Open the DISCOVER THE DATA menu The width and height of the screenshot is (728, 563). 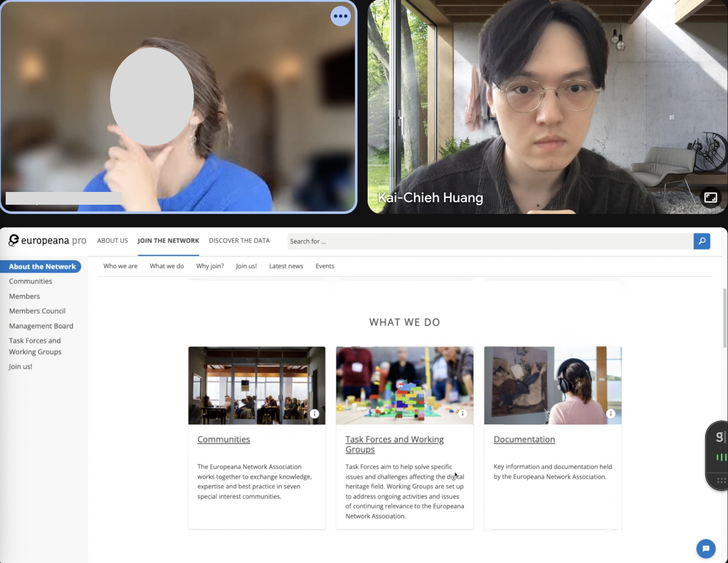click(239, 241)
